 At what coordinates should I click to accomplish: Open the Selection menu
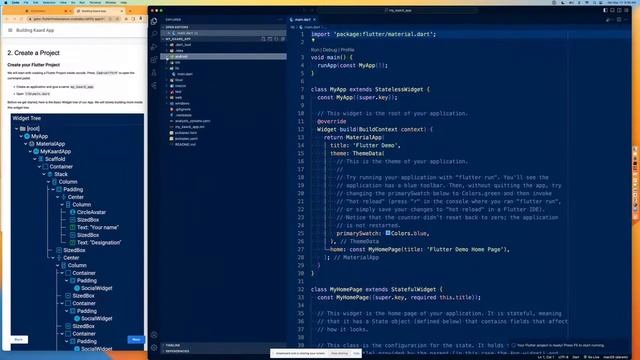49,2
